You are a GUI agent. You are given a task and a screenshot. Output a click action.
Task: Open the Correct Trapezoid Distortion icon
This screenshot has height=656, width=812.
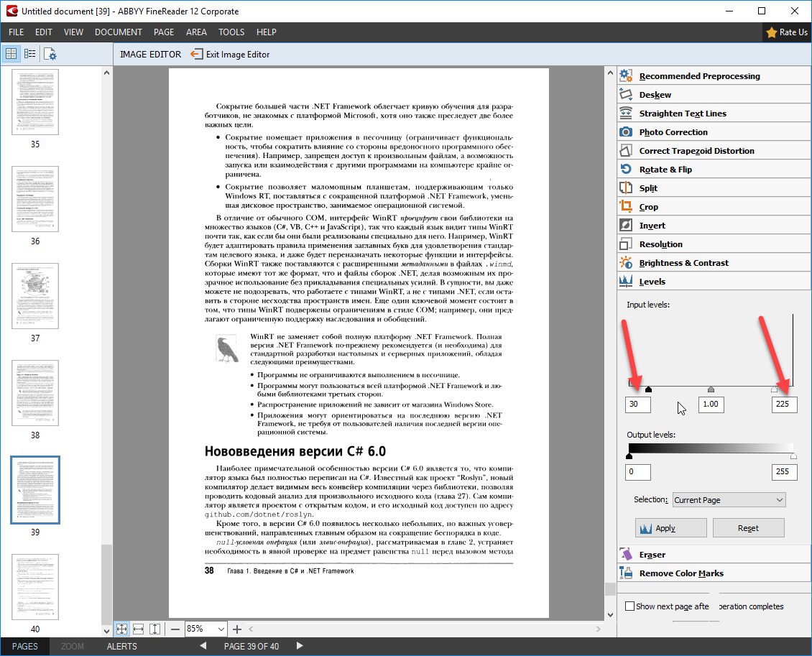626,150
